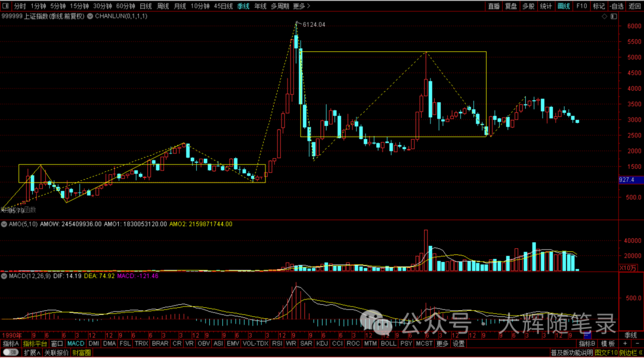Select the BOLL indicator tab
This screenshot has height=358, width=644.
388,344
